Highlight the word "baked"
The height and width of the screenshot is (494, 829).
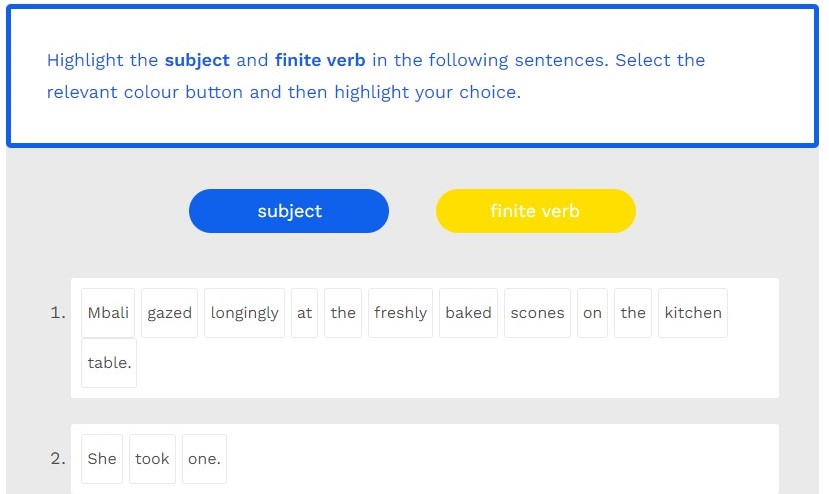coord(468,313)
